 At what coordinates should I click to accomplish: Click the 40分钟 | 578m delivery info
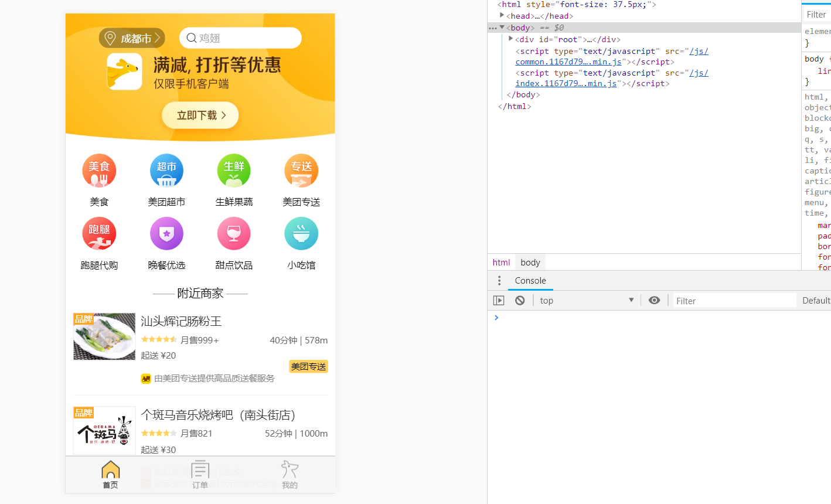point(298,340)
